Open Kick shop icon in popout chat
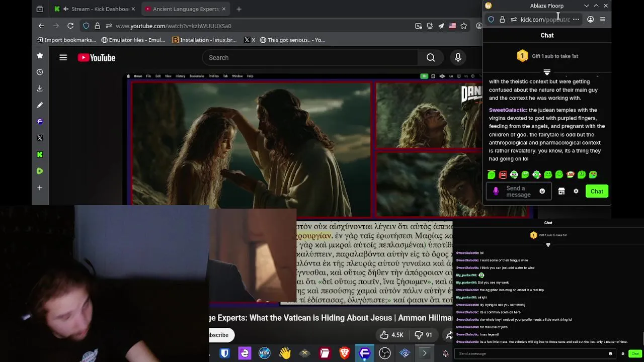 click(x=561, y=192)
